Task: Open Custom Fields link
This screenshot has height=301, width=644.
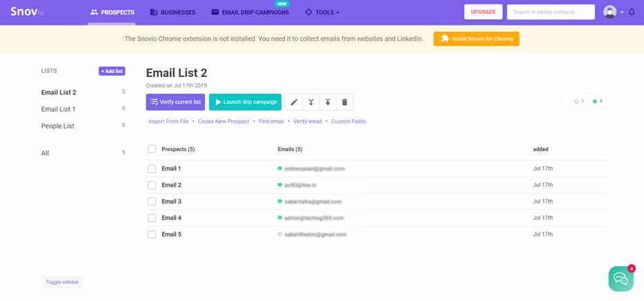Action: [349, 121]
